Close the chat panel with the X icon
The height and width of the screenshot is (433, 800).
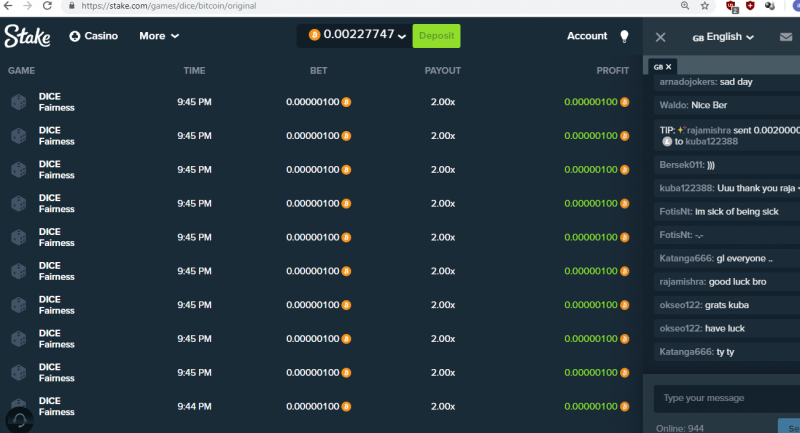point(660,37)
